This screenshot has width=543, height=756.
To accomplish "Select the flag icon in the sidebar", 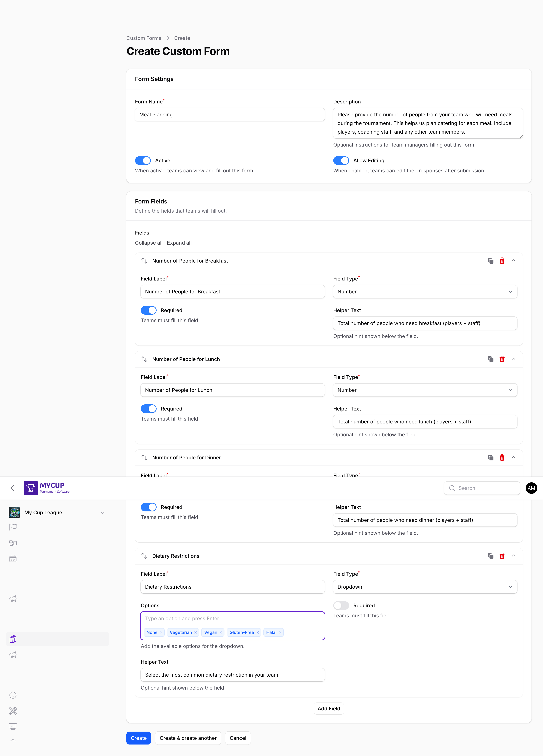I will pos(13,527).
